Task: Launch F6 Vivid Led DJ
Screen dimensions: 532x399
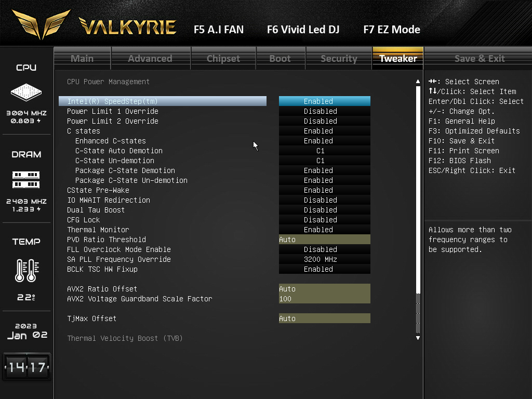Action: click(303, 30)
